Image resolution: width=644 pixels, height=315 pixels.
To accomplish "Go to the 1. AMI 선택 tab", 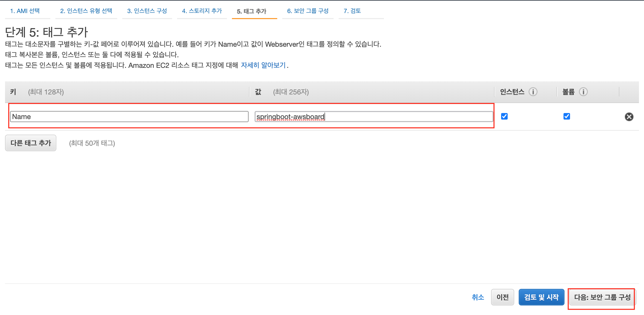I will [25, 11].
